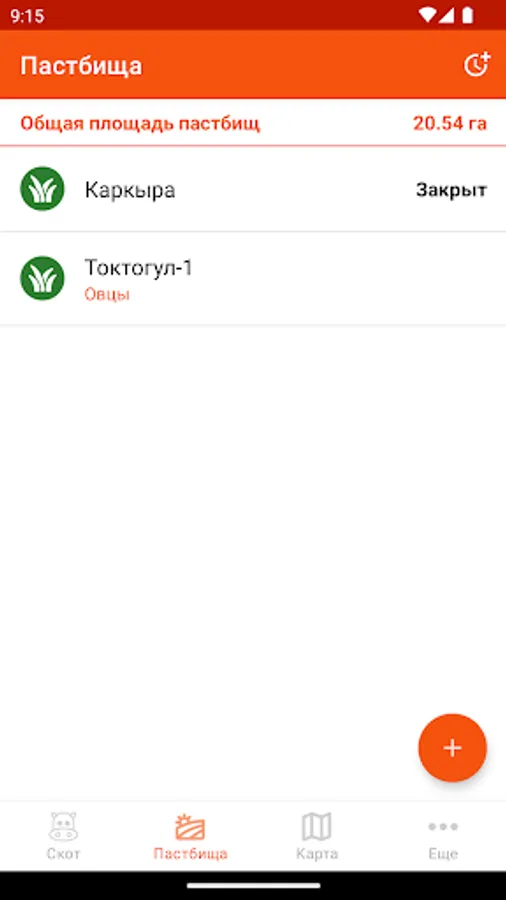This screenshot has width=506, height=900.
Task: Tap the Общая площадь пастбищ summary row
Action: 253,123
